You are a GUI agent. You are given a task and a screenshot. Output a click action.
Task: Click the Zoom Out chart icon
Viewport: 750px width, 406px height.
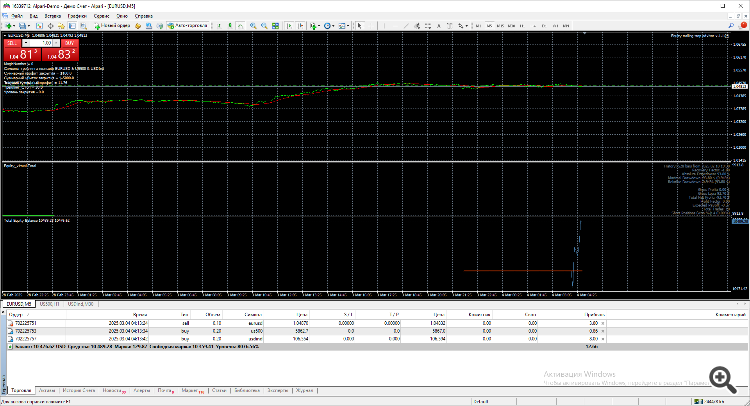click(263, 27)
